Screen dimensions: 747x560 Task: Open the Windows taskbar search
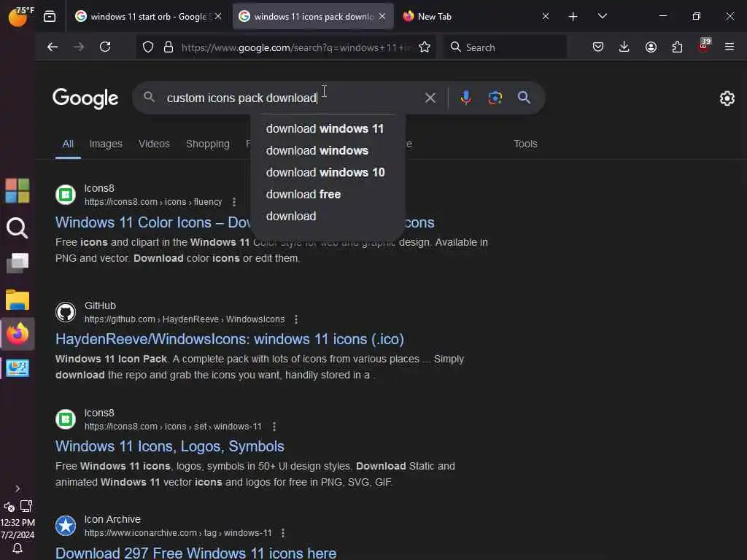click(18, 227)
